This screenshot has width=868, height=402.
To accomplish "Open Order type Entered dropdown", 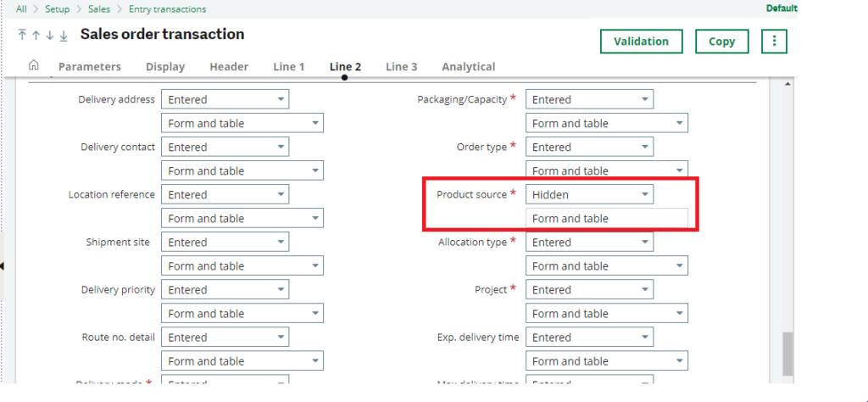I will click(590, 148).
